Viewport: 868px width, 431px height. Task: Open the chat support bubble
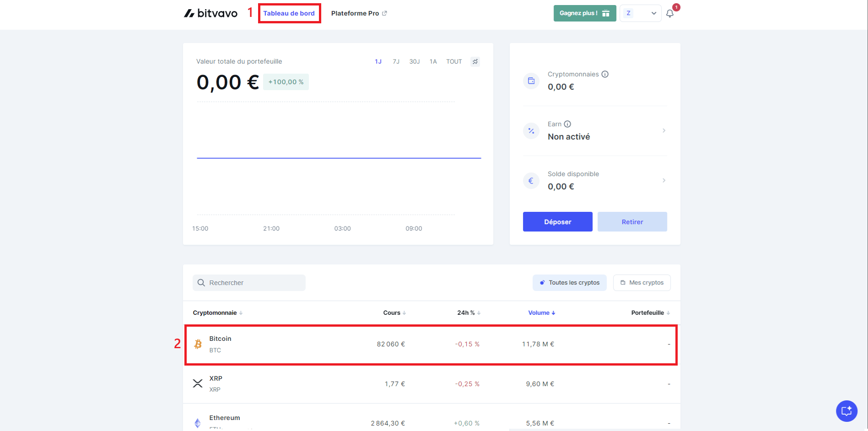pyautogui.click(x=846, y=410)
